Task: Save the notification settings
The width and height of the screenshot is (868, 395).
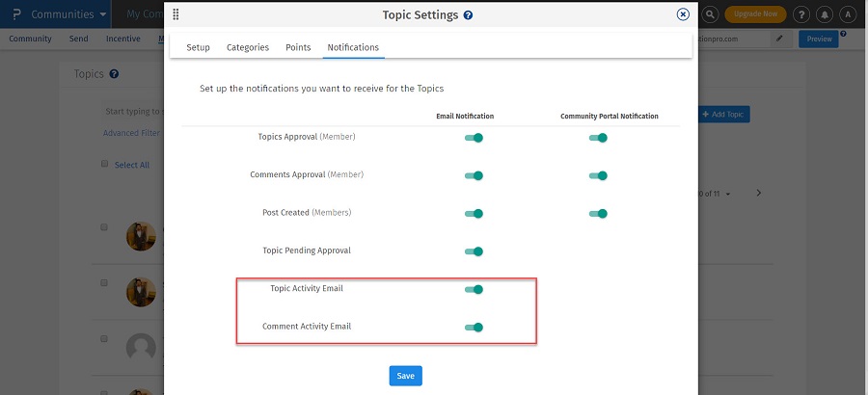Action: (406, 376)
